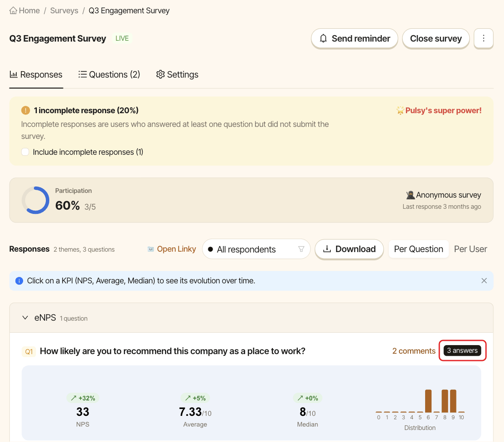This screenshot has height=442, width=504.
Task: Click the Median 8 KPI
Action: tap(308, 412)
